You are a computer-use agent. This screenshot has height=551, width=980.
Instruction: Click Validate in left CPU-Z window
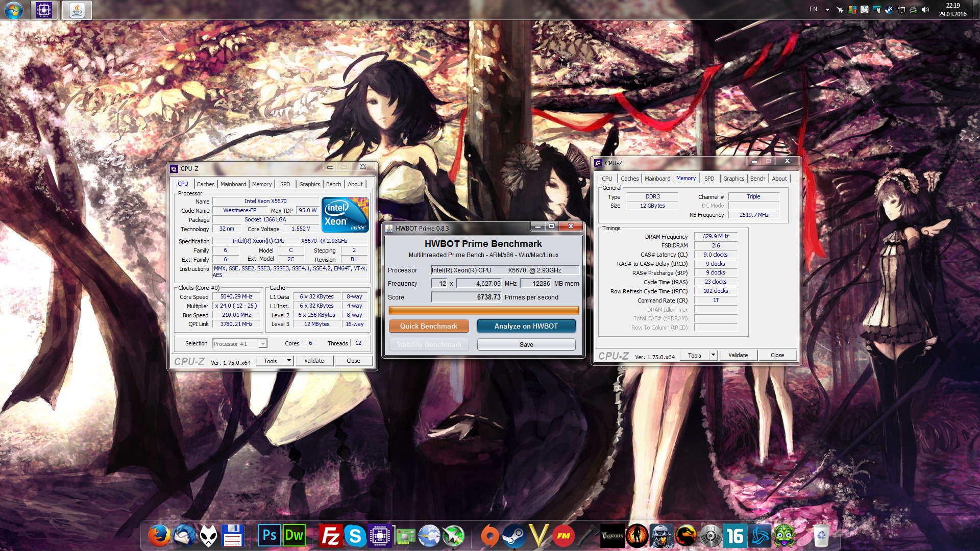pyautogui.click(x=314, y=361)
